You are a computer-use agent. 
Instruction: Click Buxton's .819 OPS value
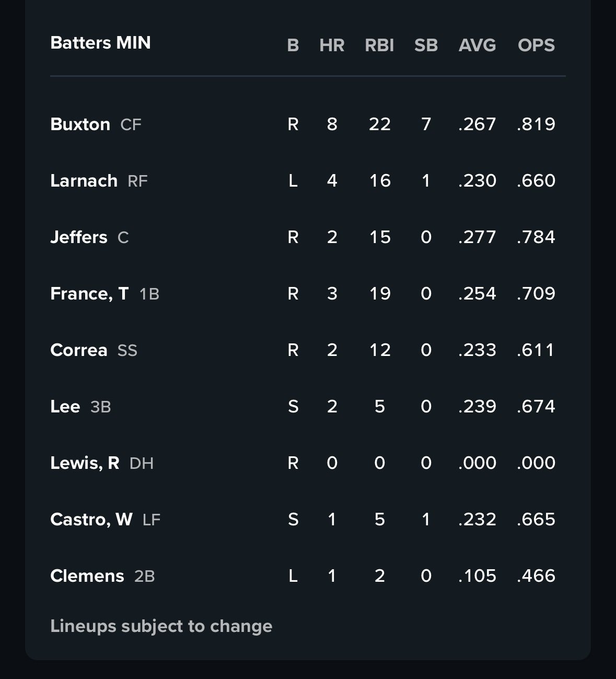[x=536, y=124]
